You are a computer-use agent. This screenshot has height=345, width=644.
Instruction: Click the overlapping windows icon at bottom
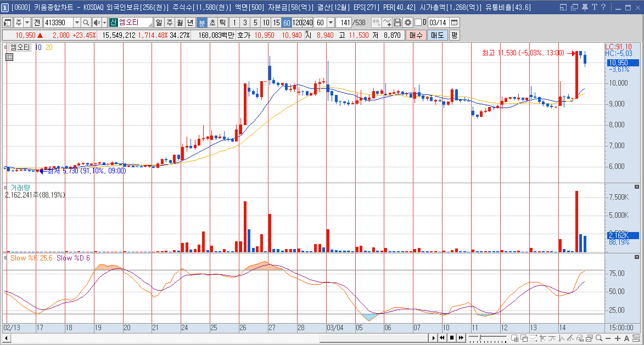coord(524,338)
